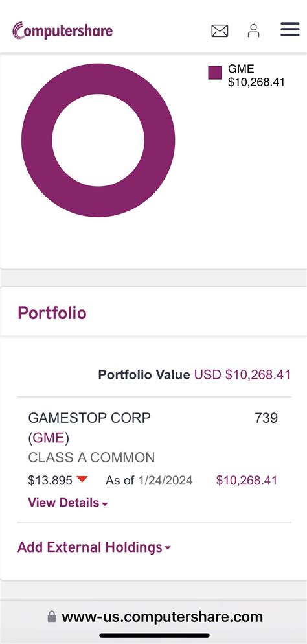Viewport: 307px width, 644px height.
Task: Click the GME purple legend swatch
Action: click(x=214, y=73)
